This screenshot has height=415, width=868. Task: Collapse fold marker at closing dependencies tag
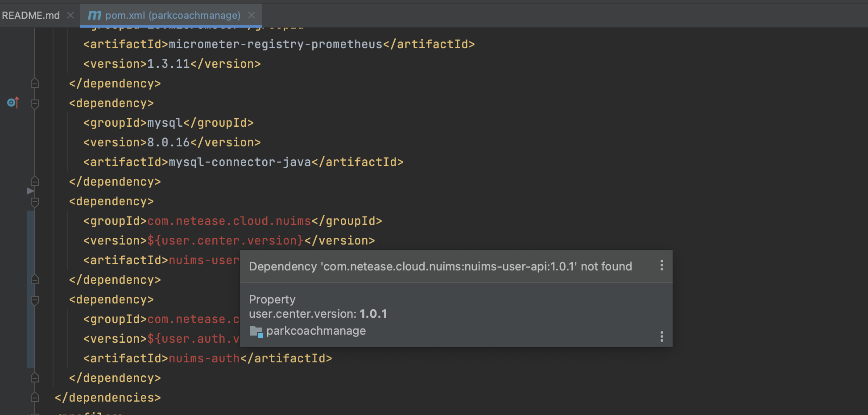click(35, 398)
